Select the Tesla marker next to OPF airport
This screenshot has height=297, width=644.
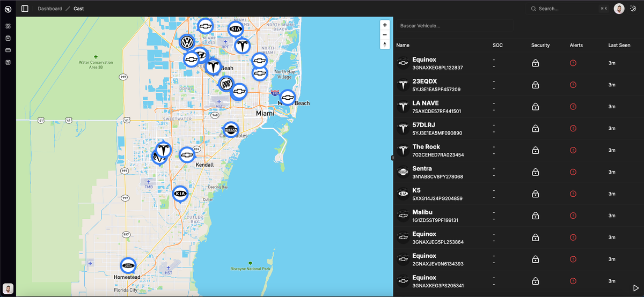point(243,46)
